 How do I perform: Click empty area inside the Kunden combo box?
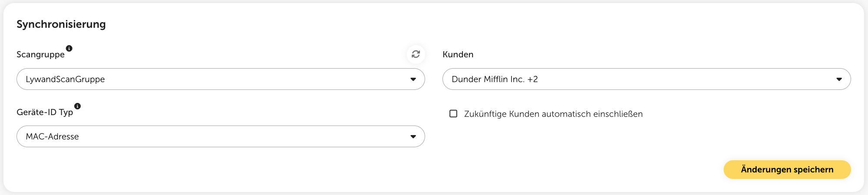click(687, 79)
